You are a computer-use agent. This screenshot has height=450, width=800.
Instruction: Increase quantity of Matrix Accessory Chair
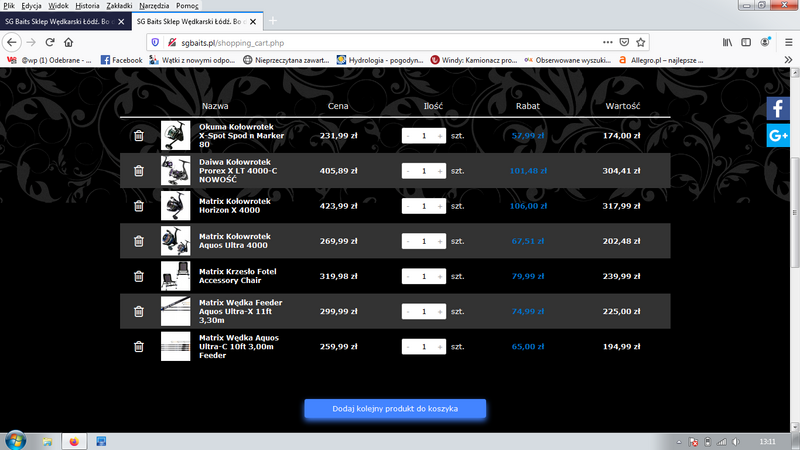pyautogui.click(x=440, y=277)
